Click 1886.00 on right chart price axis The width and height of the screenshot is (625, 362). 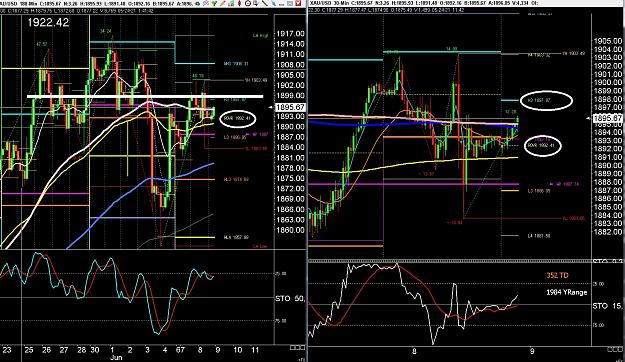[608, 199]
